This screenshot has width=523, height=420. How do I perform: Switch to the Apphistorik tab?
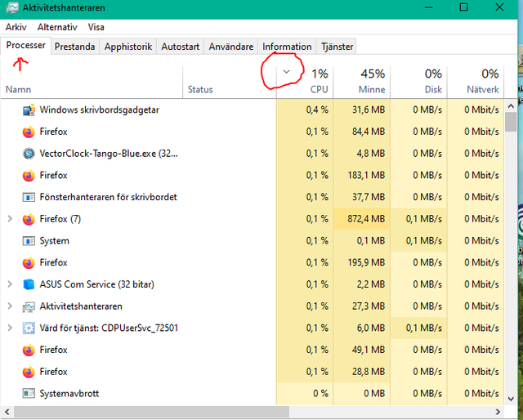pyautogui.click(x=128, y=47)
